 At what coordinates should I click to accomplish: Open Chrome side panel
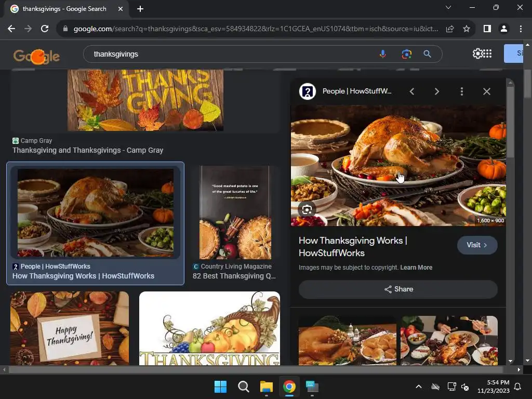(x=487, y=29)
